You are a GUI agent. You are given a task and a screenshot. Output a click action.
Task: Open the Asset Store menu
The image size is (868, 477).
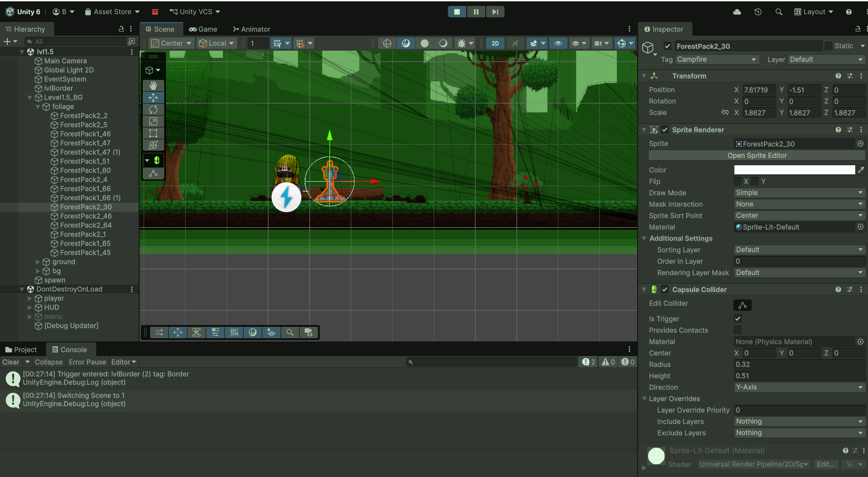(x=112, y=12)
